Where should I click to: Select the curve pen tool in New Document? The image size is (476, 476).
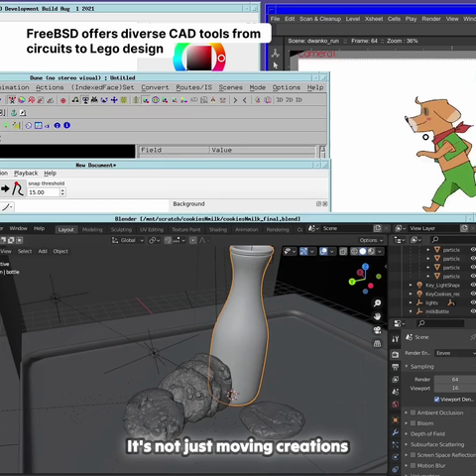[18, 188]
